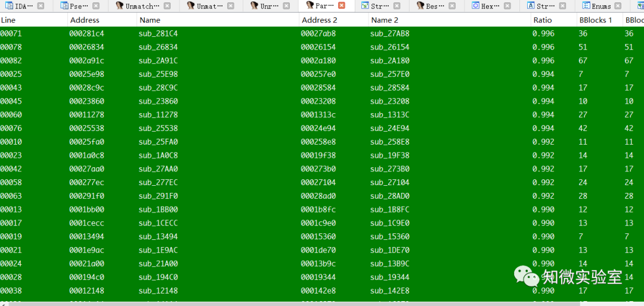Select the row for sub_2A91C
644x306 pixels.
(322, 61)
